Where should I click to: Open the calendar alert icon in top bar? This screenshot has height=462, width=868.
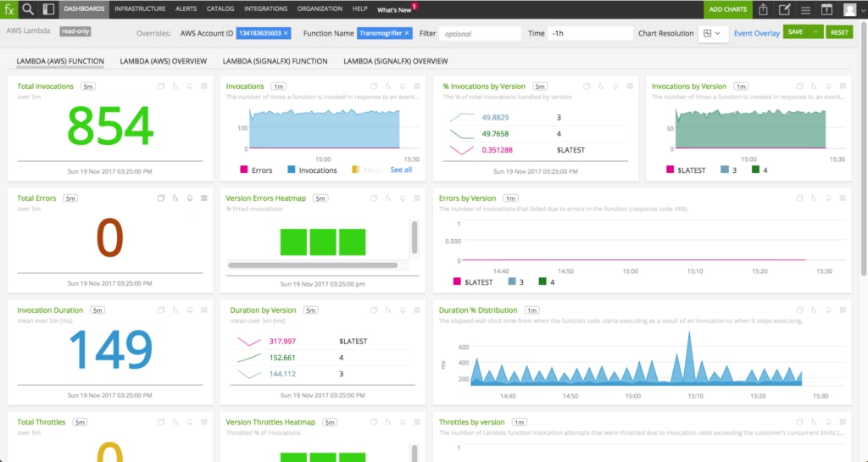coord(826,9)
